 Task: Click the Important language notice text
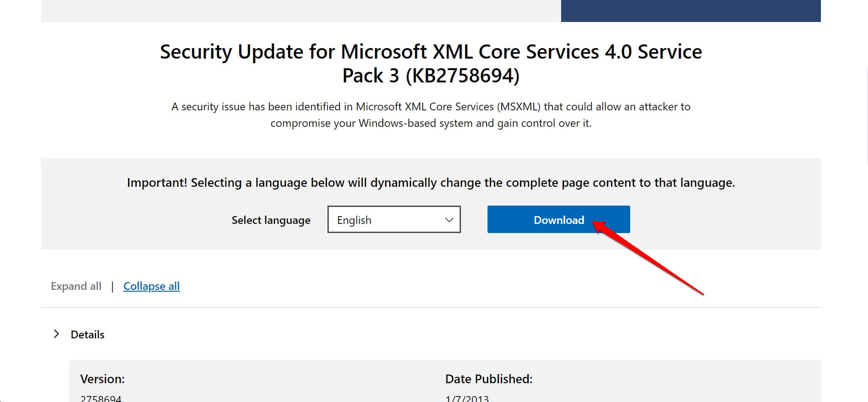430,183
